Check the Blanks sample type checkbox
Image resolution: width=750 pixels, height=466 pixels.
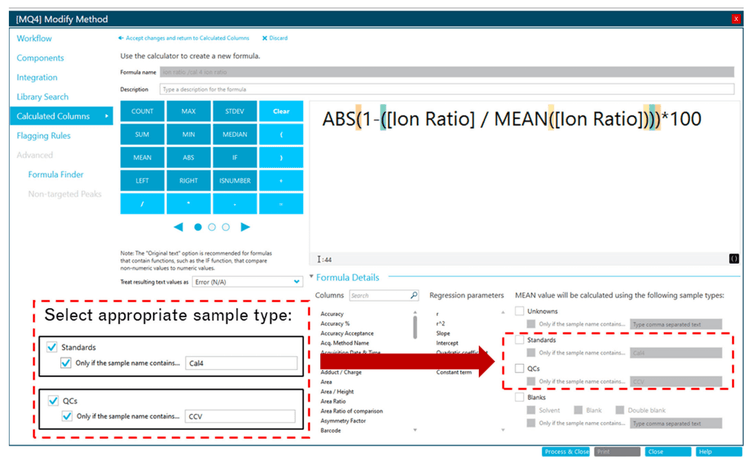click(519, 397)
